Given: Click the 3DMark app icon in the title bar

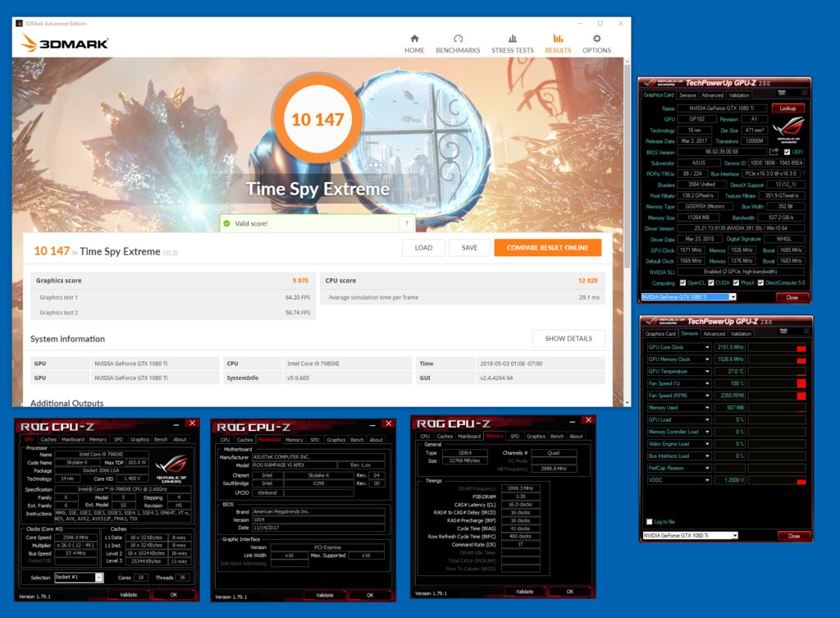Looking at the screenshot, I should (20, 24).
